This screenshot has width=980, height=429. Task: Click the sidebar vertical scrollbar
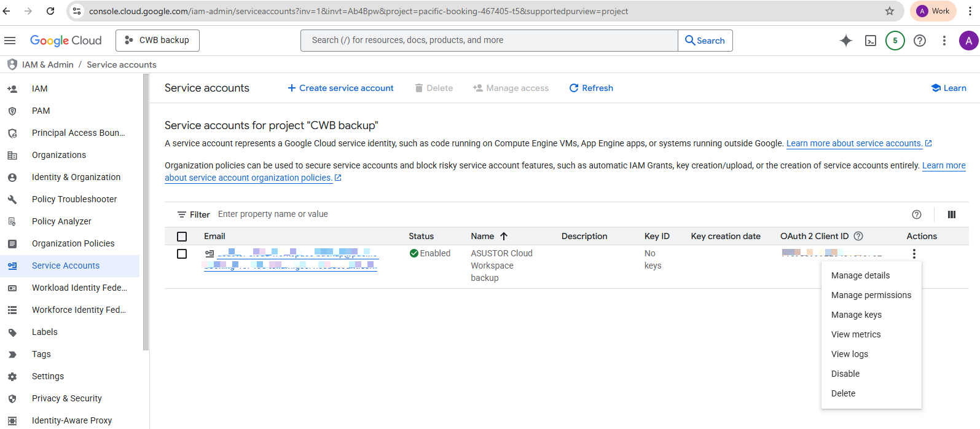point(146,212)
